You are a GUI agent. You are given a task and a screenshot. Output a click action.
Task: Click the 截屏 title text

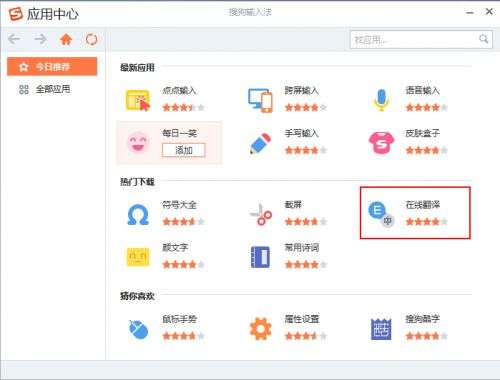pos(293,205)
